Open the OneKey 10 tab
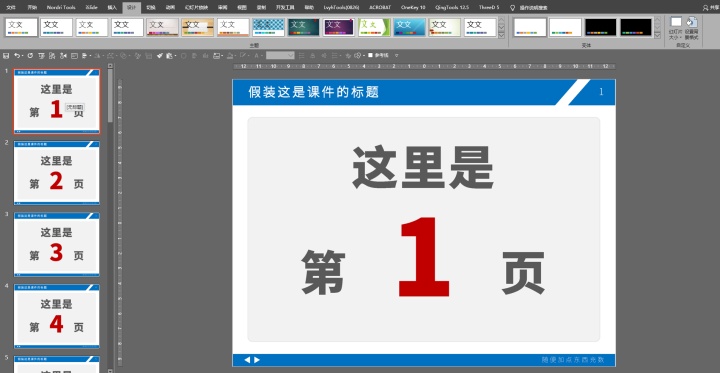The image size is (720, 373). click(x=413, y=7)
